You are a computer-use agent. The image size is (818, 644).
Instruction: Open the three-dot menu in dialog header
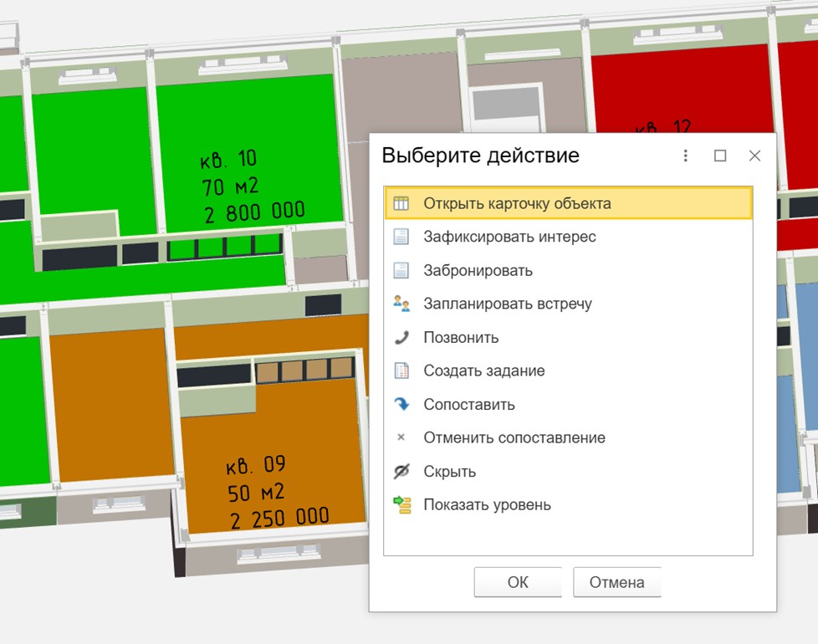[686, 156]
